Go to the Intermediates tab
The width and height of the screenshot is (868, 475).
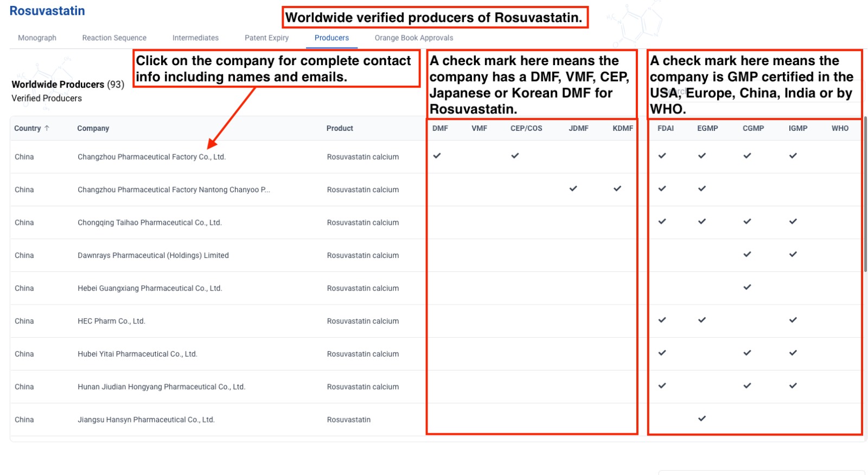pos(195,38)
